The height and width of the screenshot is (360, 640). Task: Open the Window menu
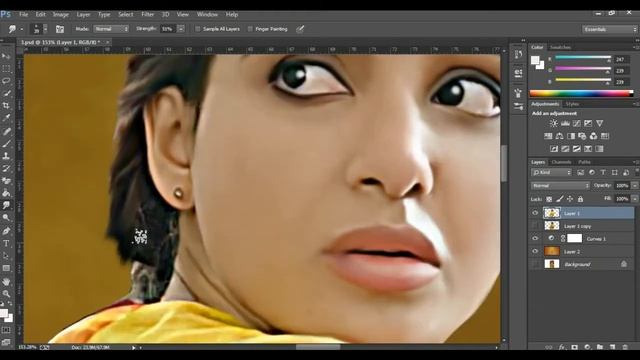pos(207,15)
